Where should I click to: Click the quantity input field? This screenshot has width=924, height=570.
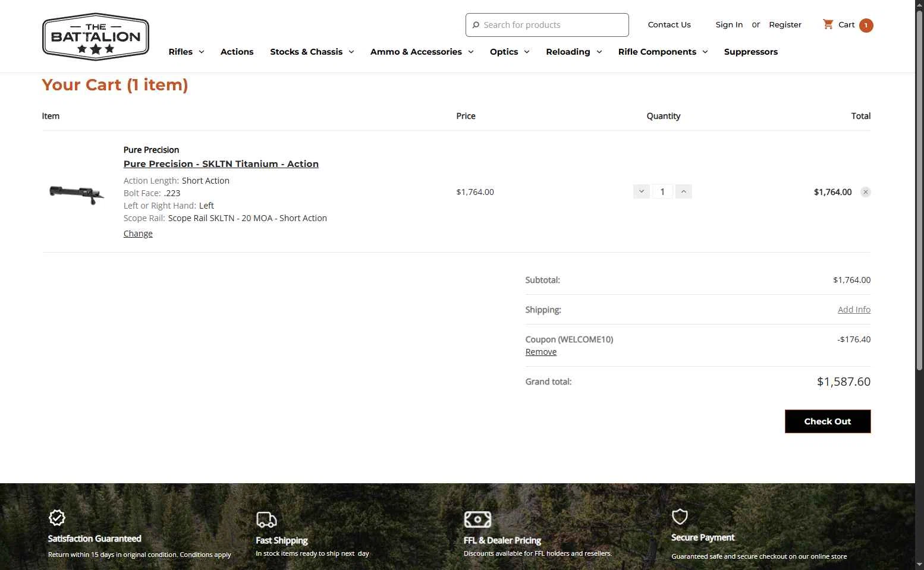(x=662, y=191)
